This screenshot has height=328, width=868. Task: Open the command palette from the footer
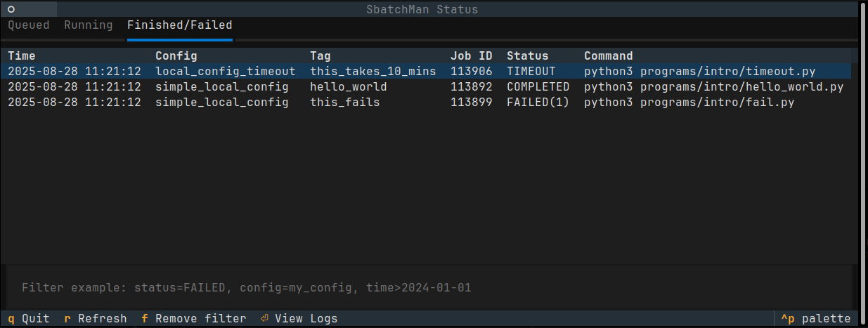(816, 319)
